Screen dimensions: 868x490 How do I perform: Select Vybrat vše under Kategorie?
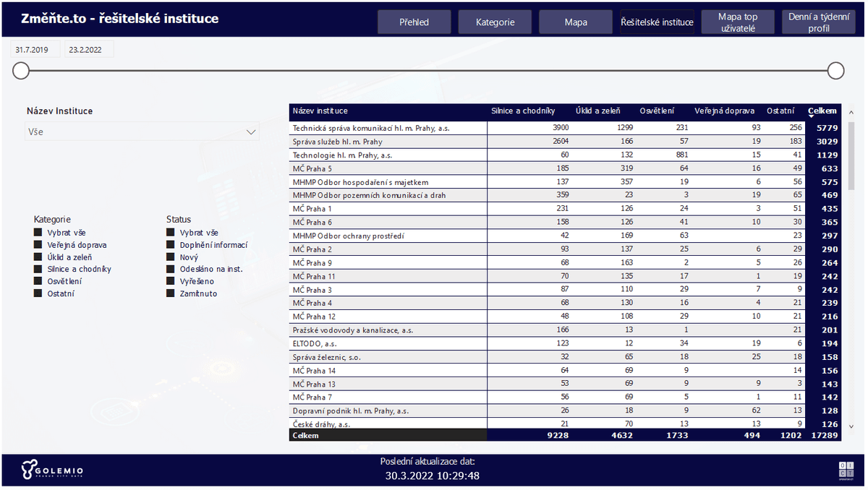pyautogui.click(x=38, y=233)
